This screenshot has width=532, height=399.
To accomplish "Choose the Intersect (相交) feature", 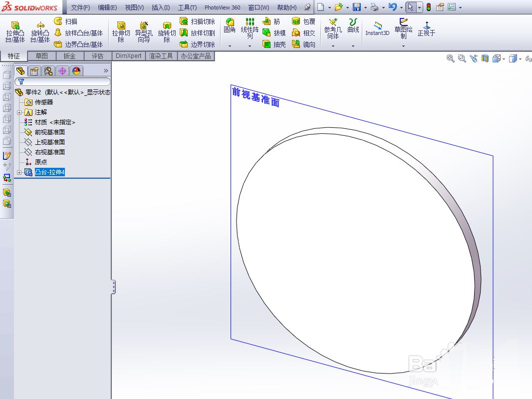I will click(303, 33).
